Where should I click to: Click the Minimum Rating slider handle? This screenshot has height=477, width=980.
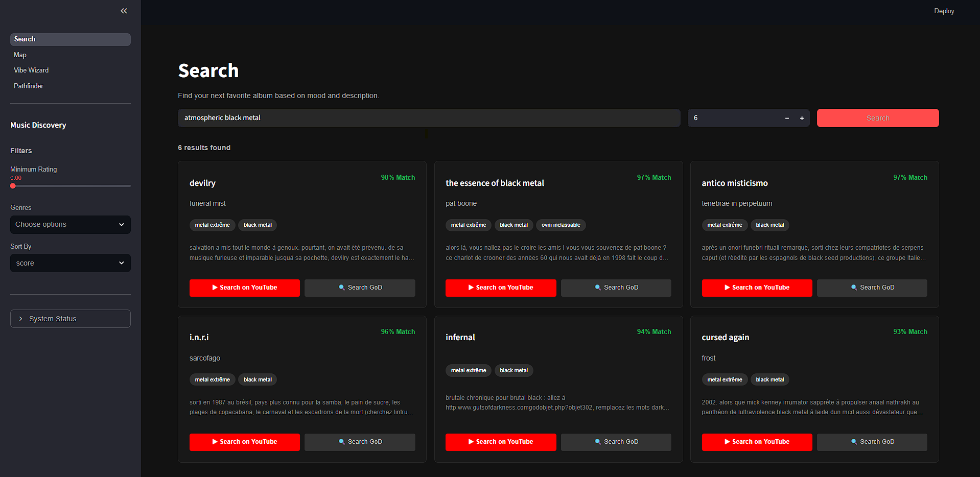[x=13, y=186]
